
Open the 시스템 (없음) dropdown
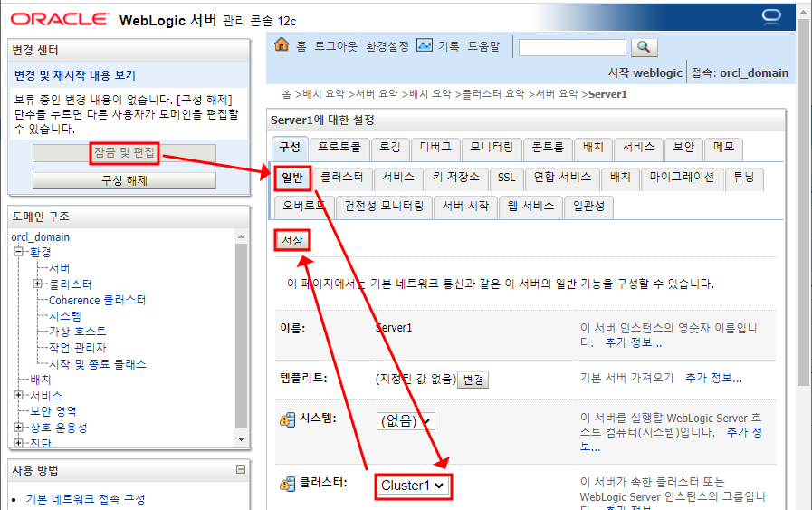[406, 421]
